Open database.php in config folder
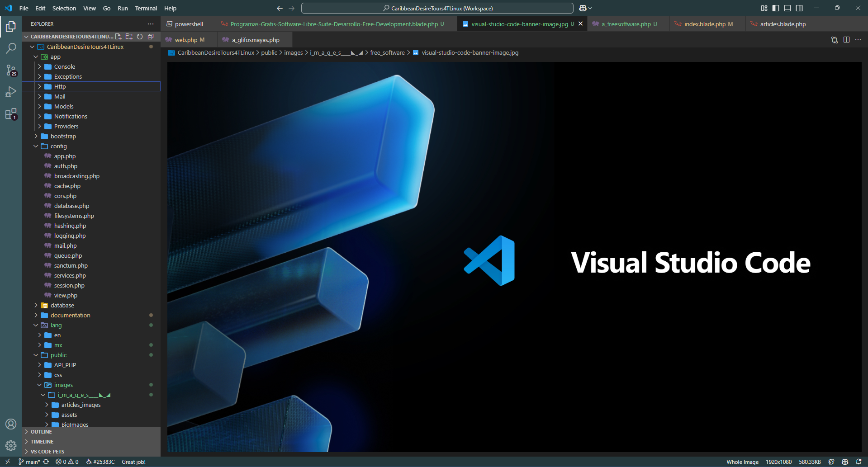The height and width of the screenshot is (467, 868). (x=91, y=206)
